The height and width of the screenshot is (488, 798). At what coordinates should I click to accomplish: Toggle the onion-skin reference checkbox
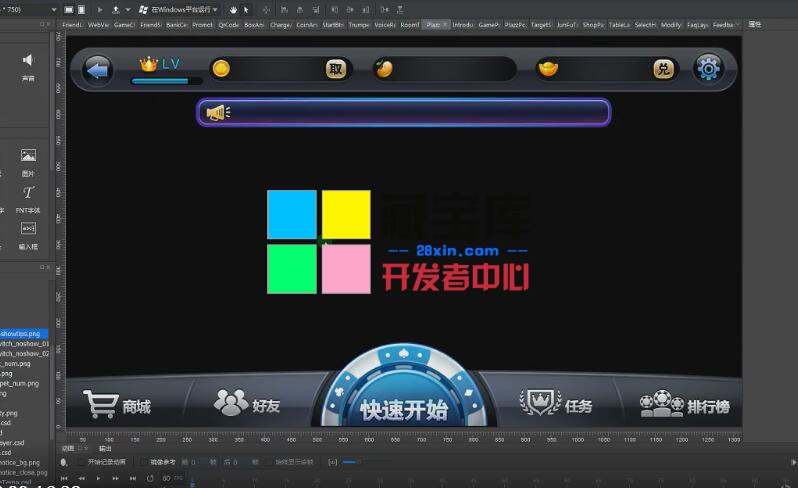click(x=144, y=462)
